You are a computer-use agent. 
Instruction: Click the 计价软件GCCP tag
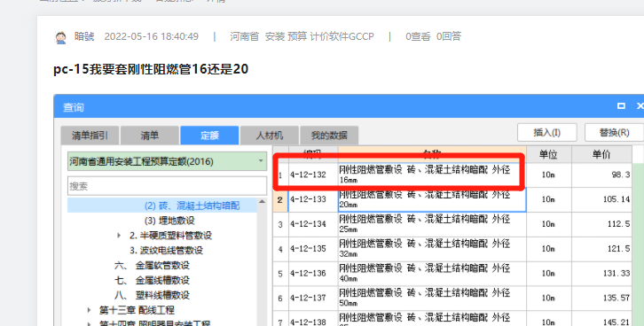(x=342, y=36)
